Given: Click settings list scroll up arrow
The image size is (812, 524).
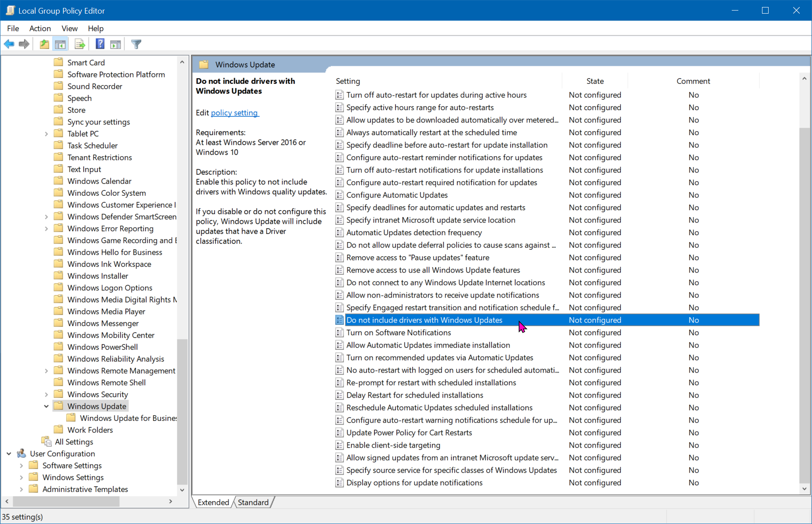Looking at the screenshot, I should coord(804,79).
